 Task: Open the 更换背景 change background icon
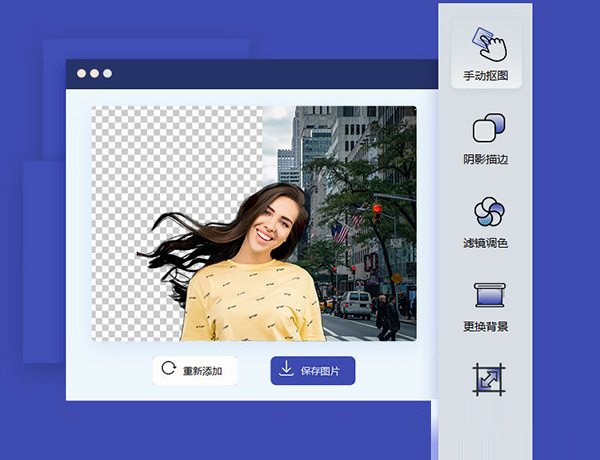[x=489, y=295]
